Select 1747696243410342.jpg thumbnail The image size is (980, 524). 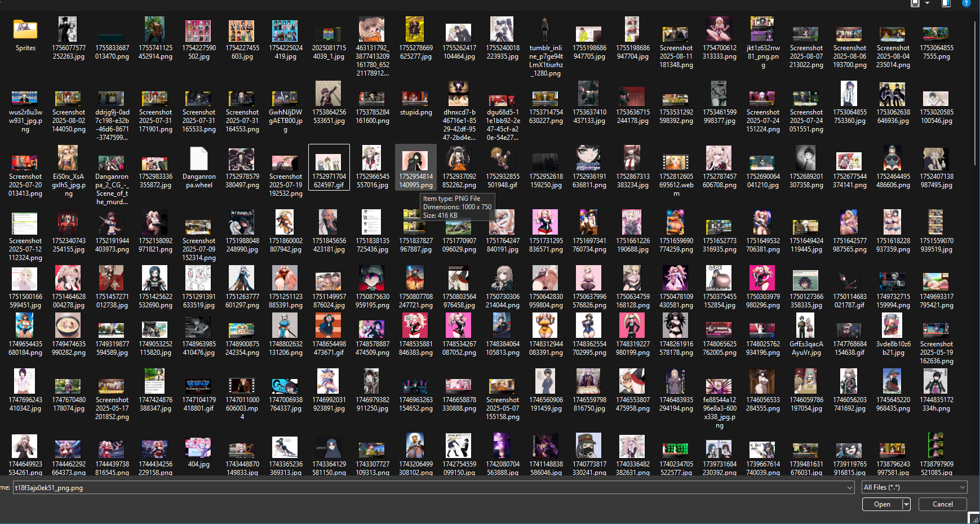click(x=25, y=382)
